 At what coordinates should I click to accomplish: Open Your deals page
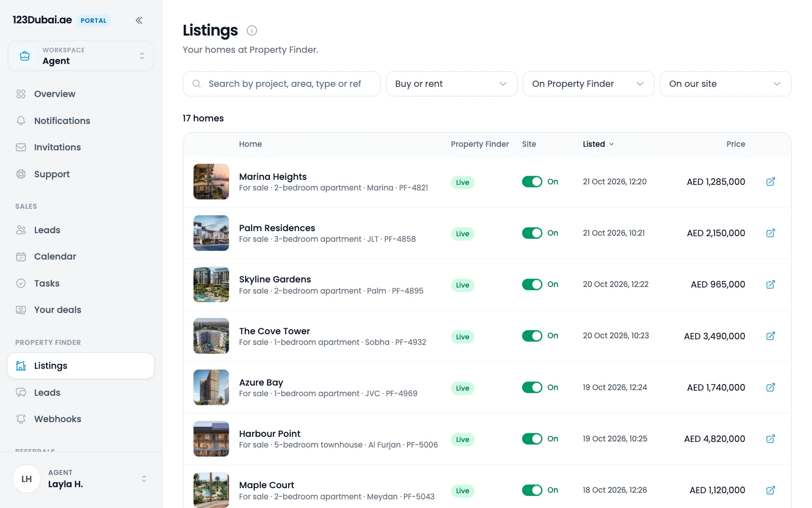[81, 310]
